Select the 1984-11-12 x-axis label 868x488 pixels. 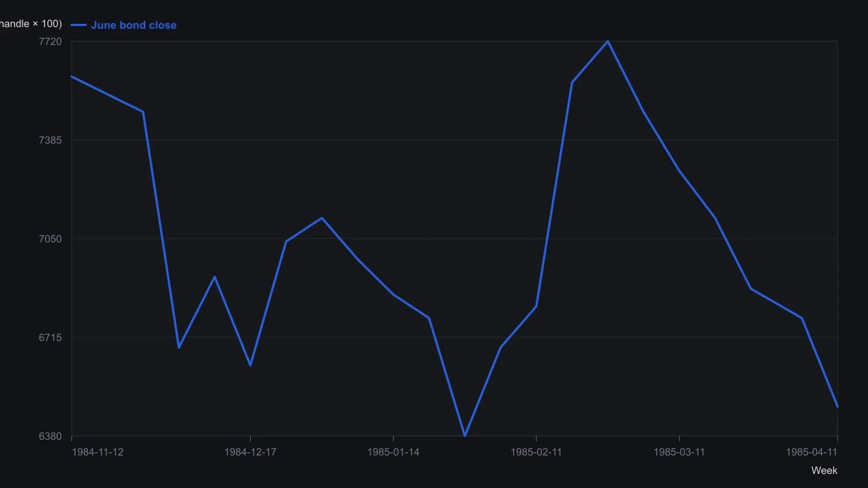(98, 452)
